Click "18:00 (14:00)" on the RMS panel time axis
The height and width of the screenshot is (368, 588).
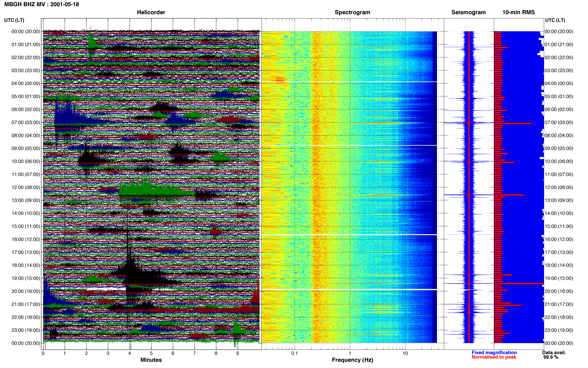click(x=559, y=265)
